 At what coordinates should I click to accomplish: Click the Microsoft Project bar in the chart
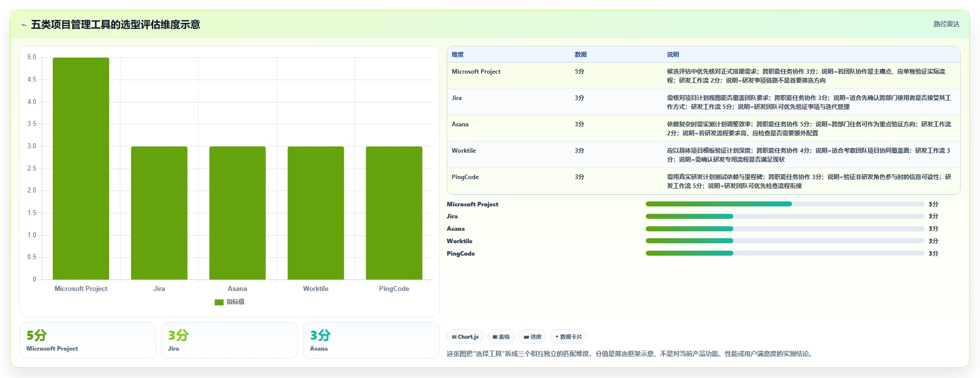tap(81, 169)
